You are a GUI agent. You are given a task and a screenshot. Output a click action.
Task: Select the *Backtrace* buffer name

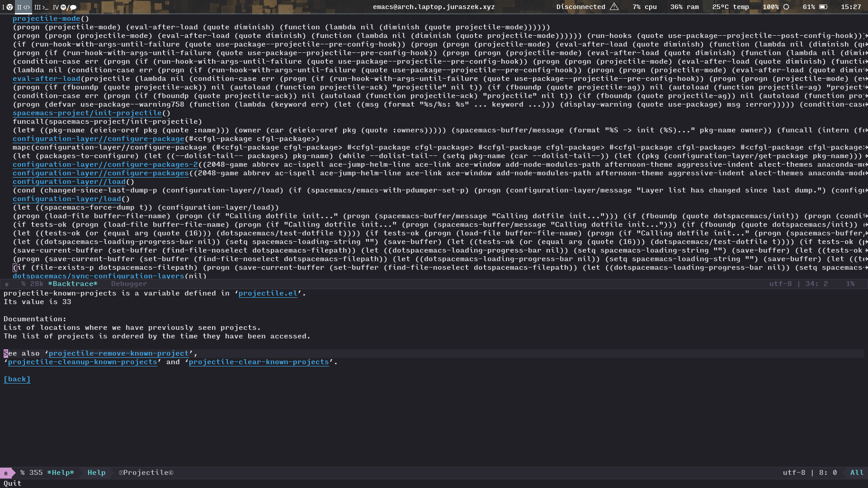point(73,284)
